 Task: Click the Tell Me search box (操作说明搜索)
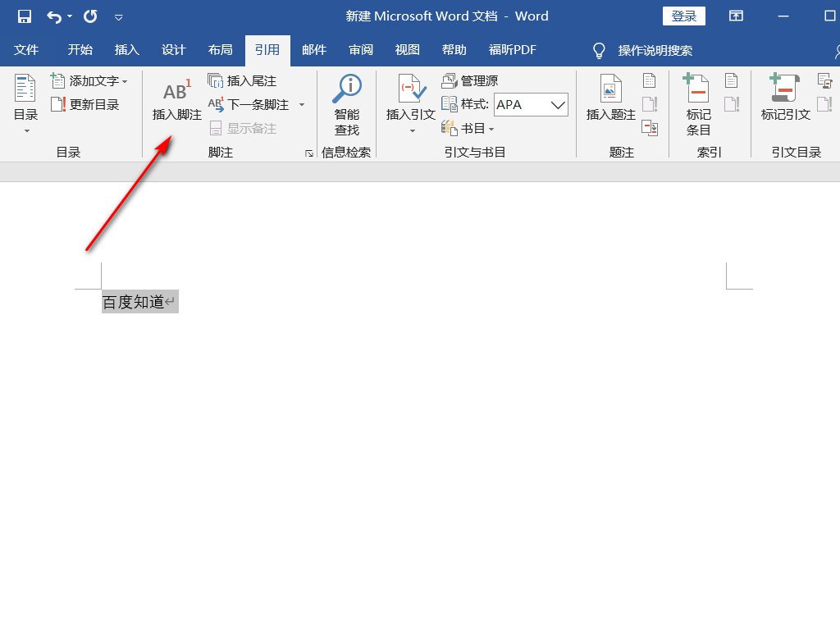pyautogui.click(x=655, y=51)
